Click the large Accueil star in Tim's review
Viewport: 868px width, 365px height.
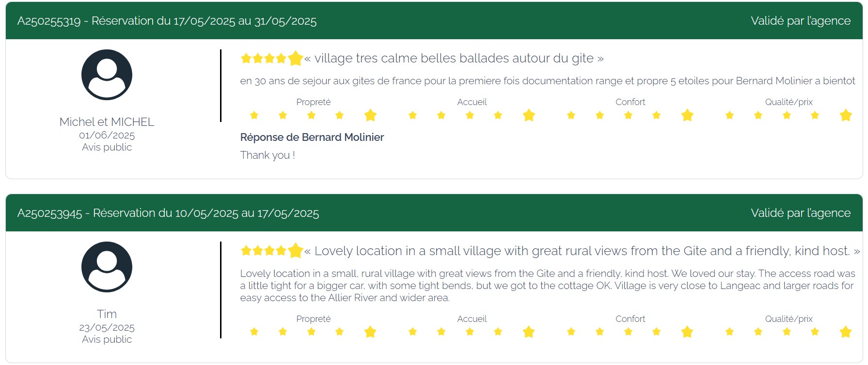[529, 332]
